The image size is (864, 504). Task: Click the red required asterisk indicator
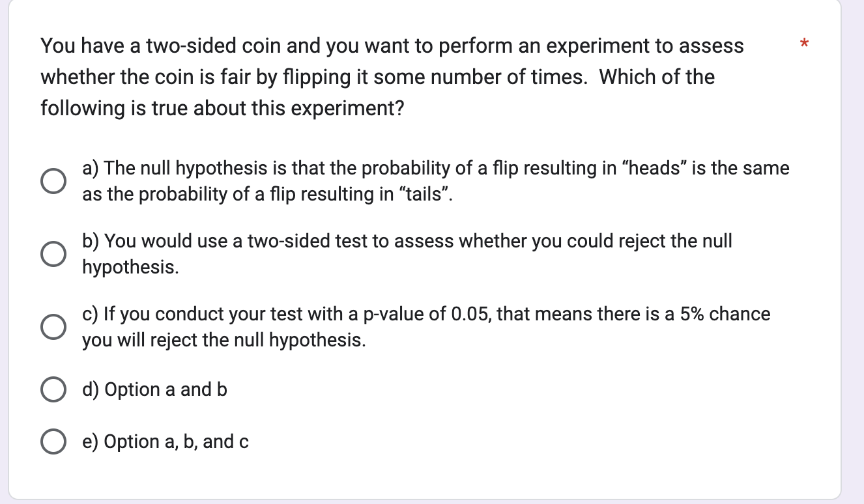coord(804,44)
